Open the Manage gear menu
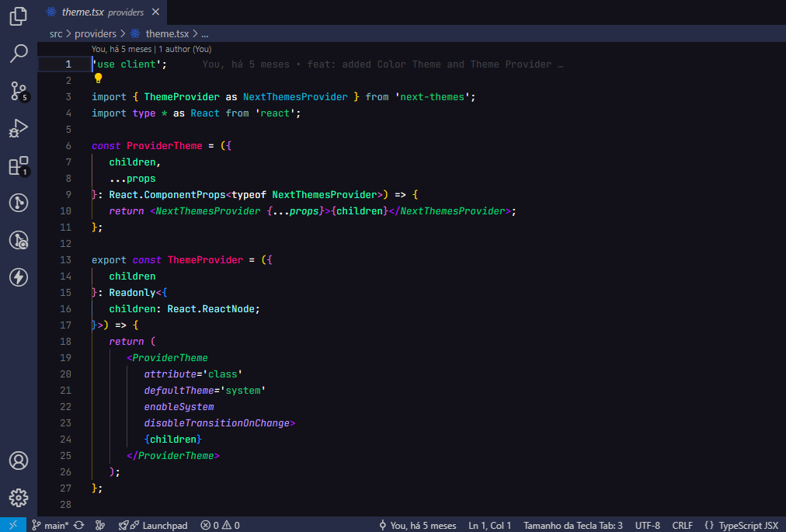 (x=19, y=497)
